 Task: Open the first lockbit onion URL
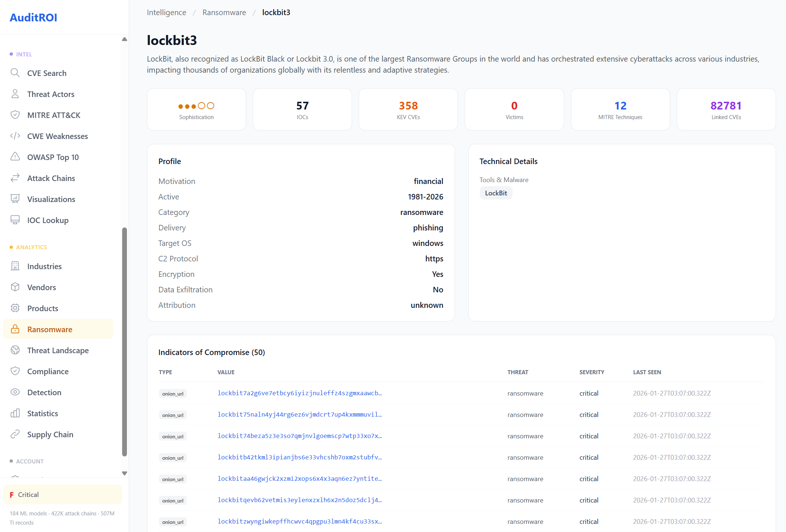tap(300, 393)
